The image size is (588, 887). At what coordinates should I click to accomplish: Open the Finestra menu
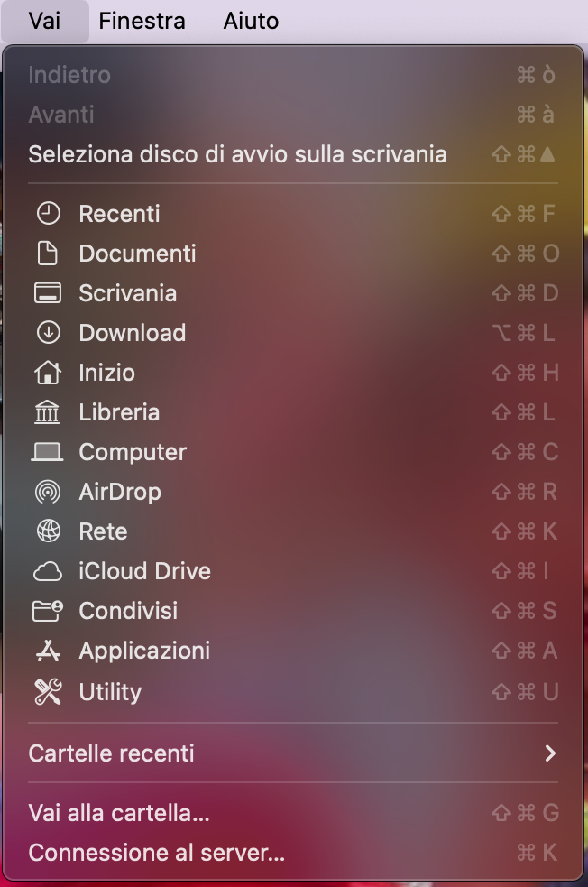(141, 21)
